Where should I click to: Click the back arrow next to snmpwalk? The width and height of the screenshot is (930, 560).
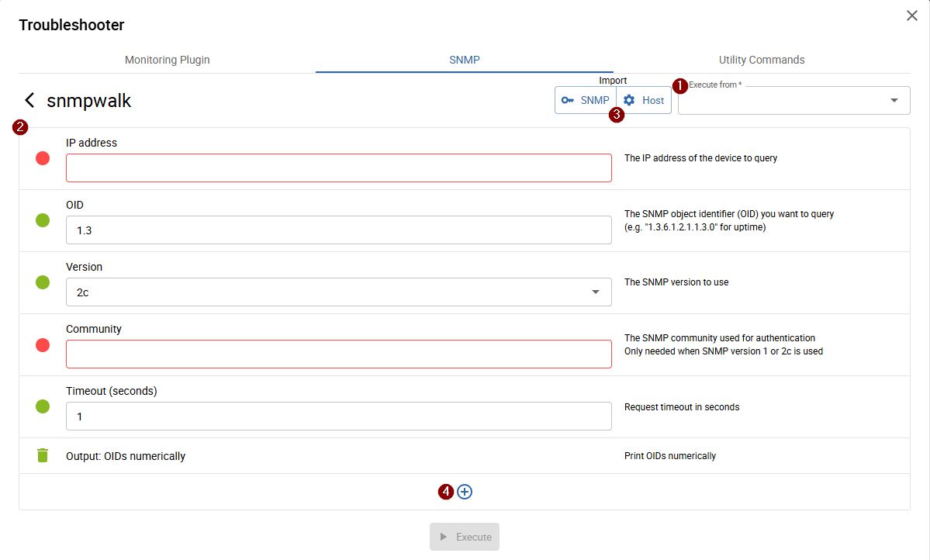tap(29, 100)
